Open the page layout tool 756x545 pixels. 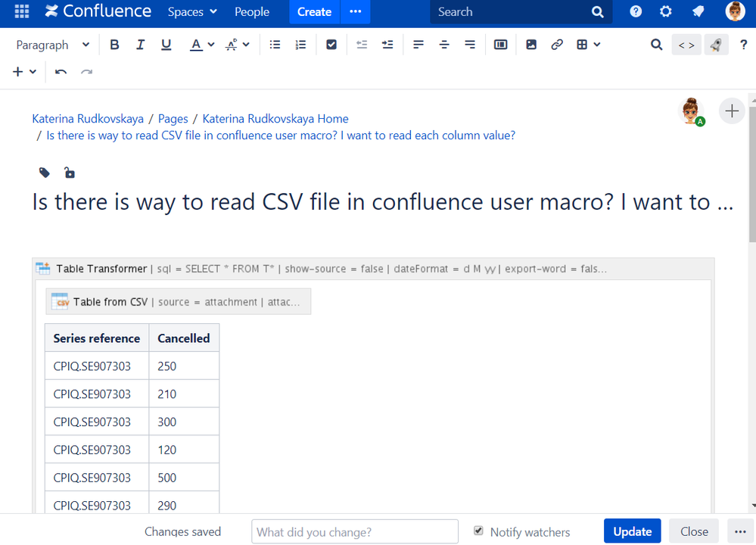(x=500, y=45)
